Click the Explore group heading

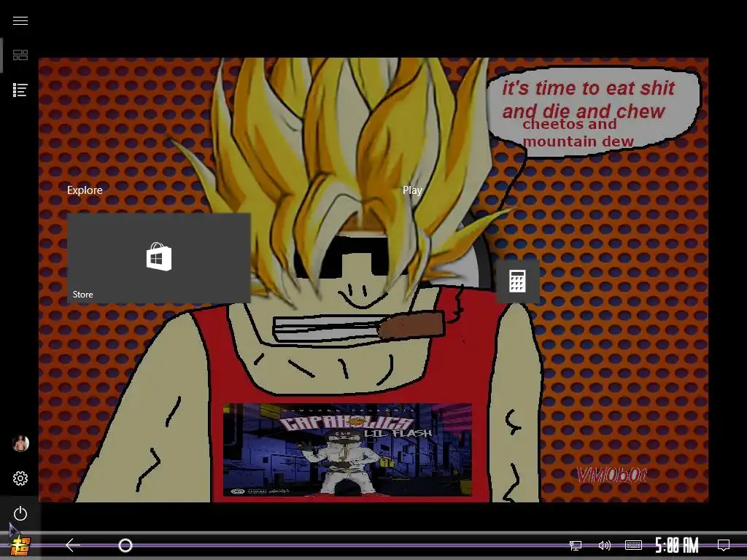coord(85,190)
